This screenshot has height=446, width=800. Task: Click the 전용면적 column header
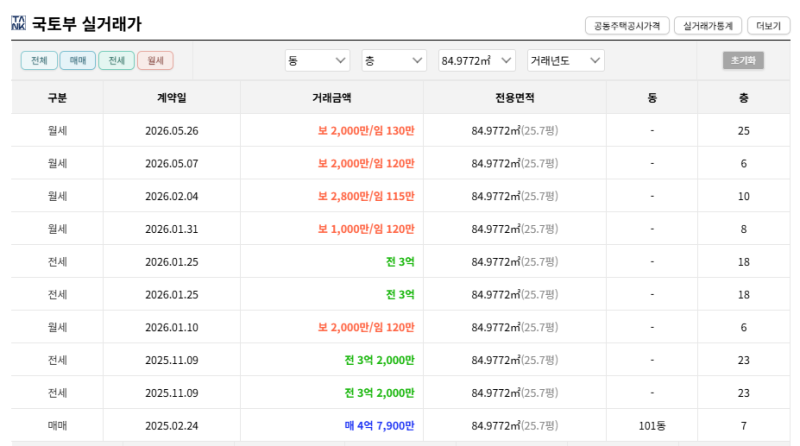[515, 97]
